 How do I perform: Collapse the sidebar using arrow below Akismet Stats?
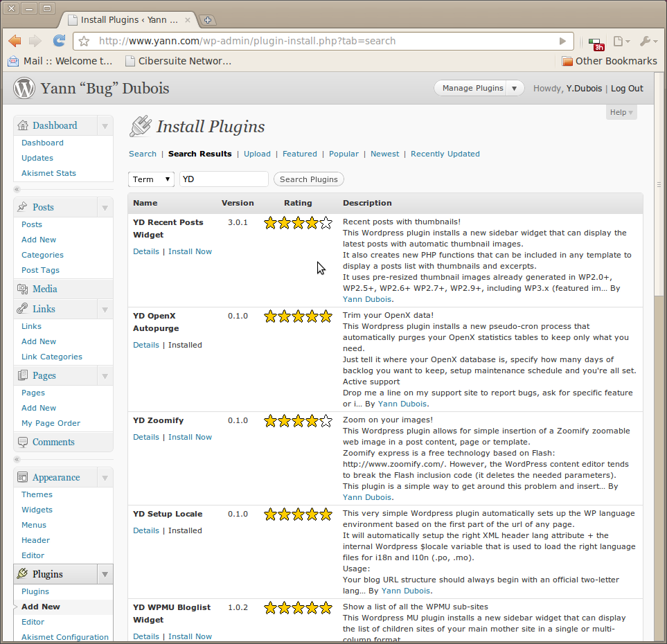coord(17,189)
